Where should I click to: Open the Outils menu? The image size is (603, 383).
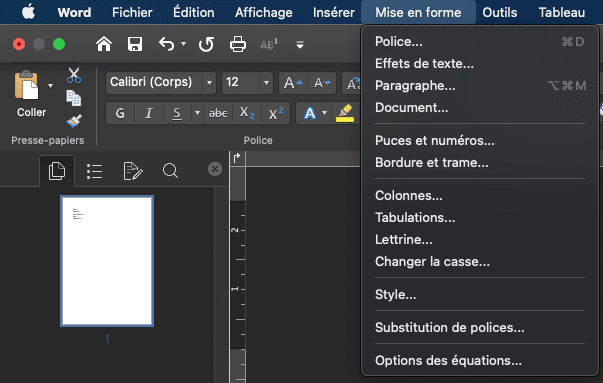point(500,12)
